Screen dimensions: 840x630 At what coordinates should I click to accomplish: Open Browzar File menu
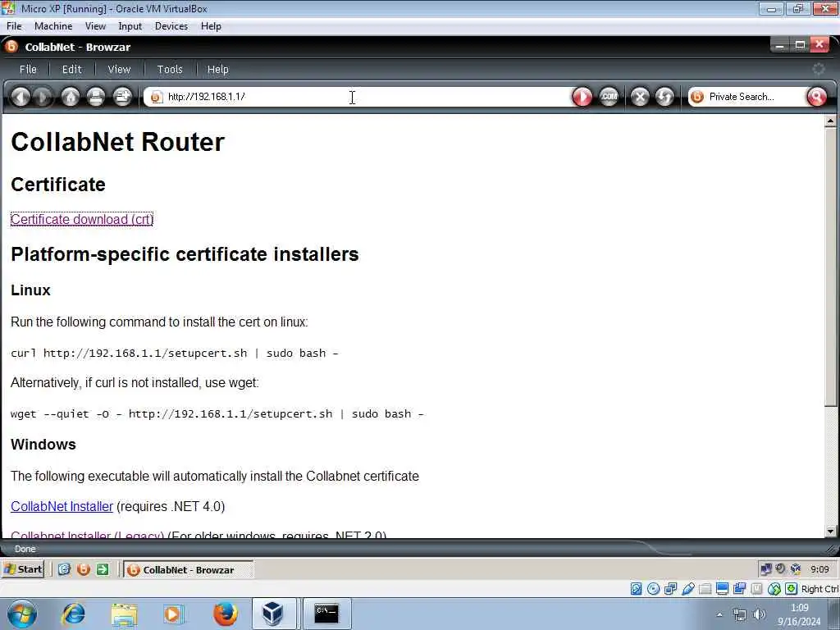pos(28,69)
